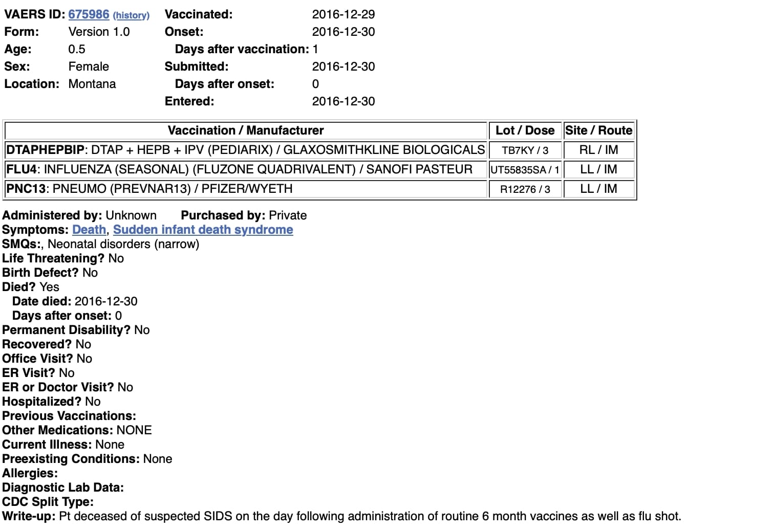Click the Purchased by: Private text

(x=244, y=215)
